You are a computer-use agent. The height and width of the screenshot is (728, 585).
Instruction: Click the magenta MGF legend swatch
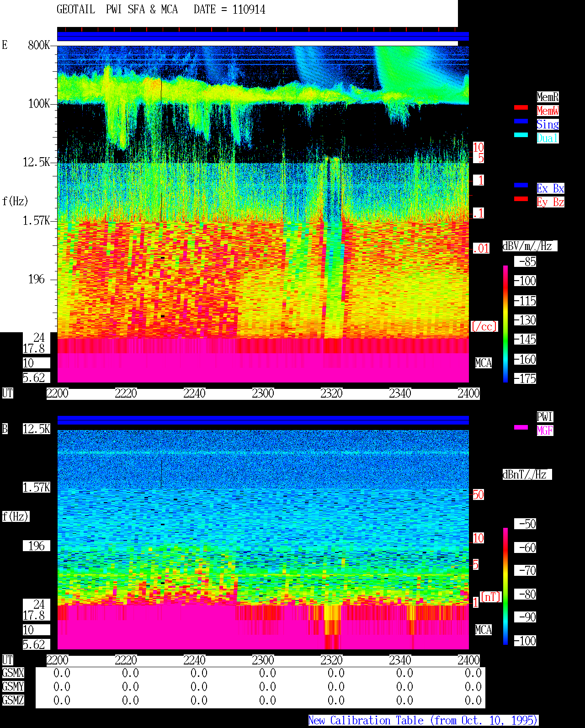[521, 427]
